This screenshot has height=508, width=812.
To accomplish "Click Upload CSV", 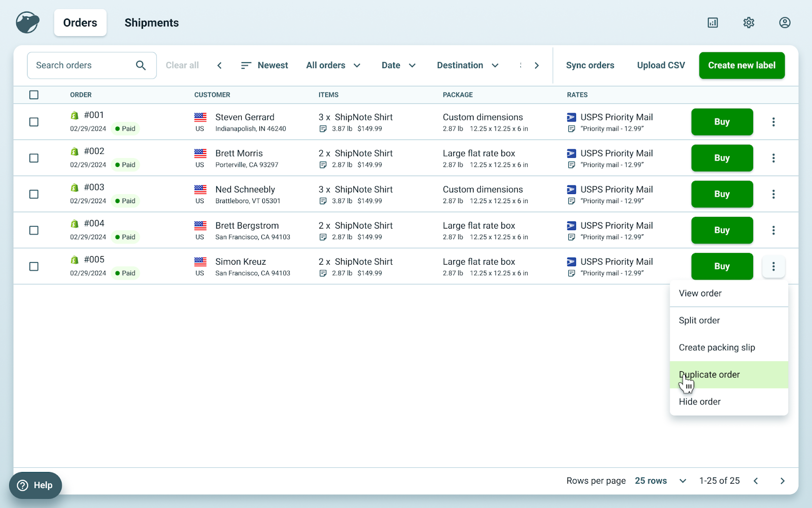I will (x=661, y=65).
